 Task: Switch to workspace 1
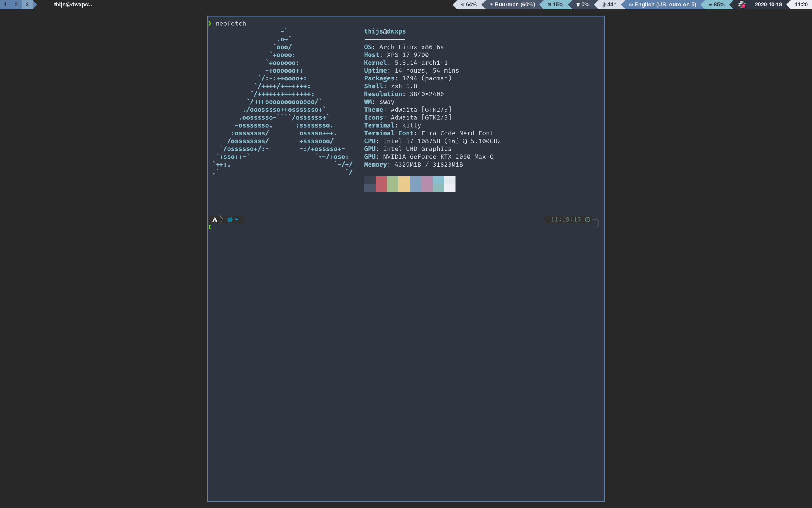point(5,4)
